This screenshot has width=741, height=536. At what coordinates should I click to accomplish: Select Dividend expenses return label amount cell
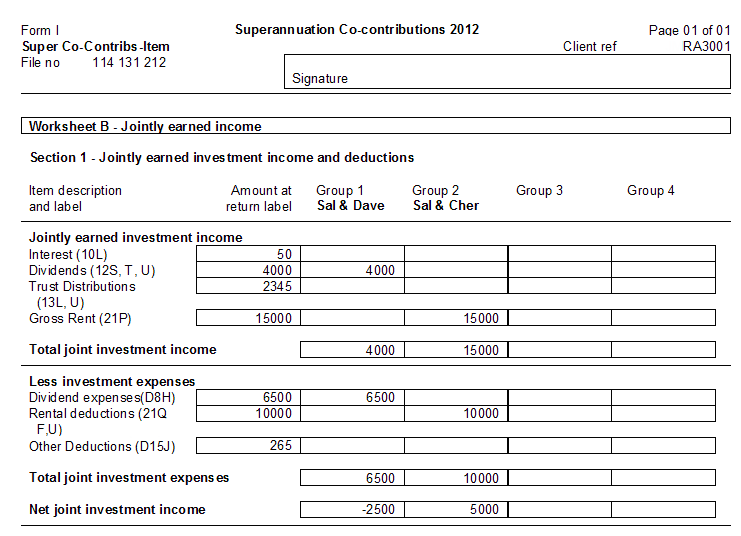pos(248,397)
